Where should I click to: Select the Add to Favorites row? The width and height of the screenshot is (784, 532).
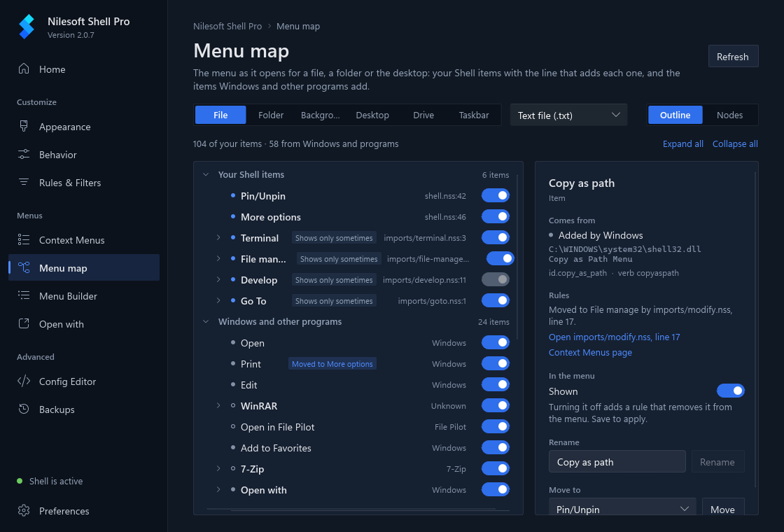[x=358, y=448]
